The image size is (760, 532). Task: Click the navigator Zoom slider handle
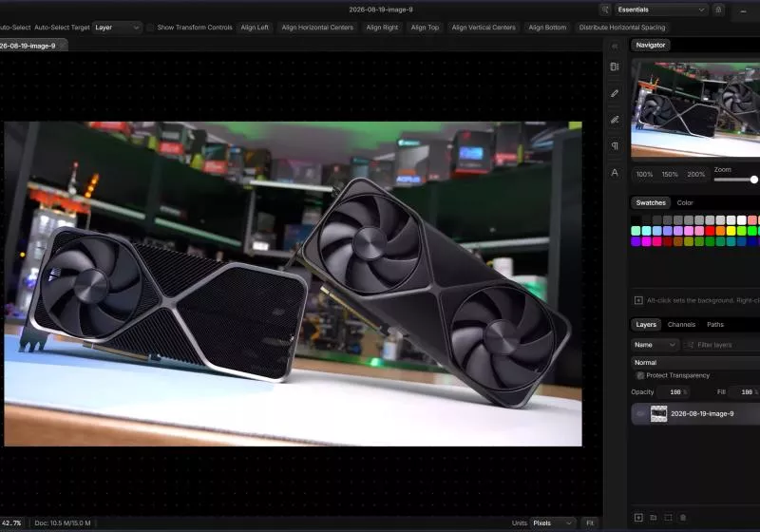click(x=753, y=180)
